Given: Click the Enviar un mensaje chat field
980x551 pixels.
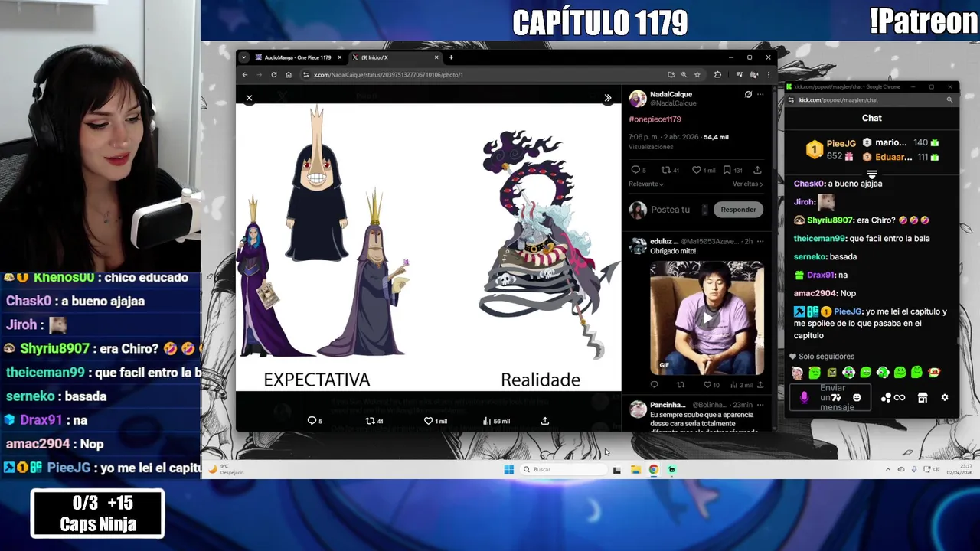Looking at the screenshot, I should point(830,398).
